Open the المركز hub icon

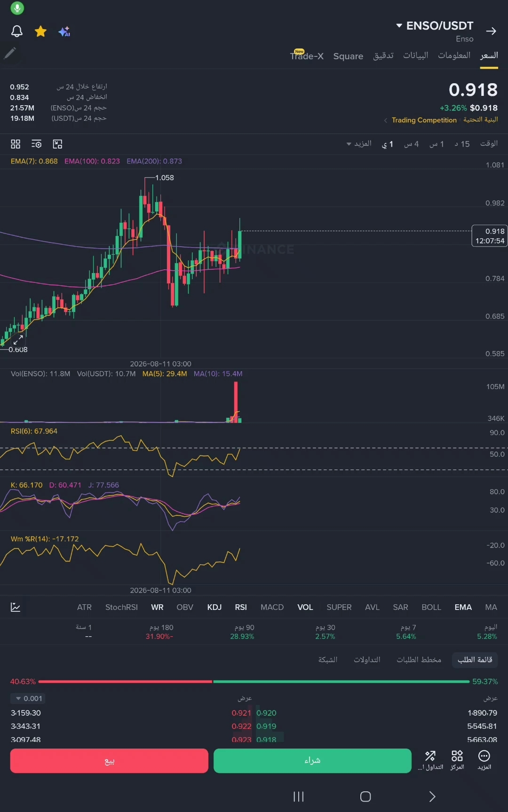457,760
